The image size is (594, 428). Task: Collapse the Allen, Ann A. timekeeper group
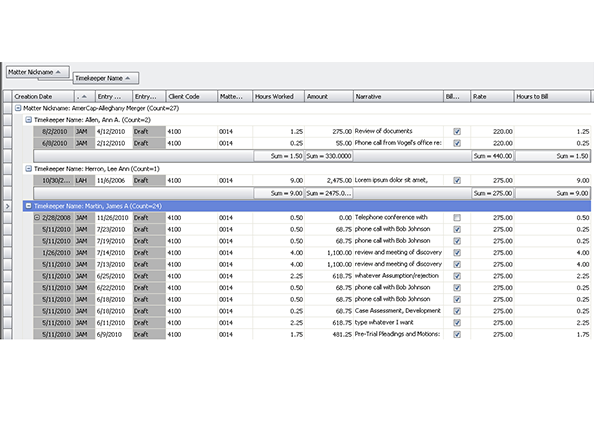click(28, 120)
